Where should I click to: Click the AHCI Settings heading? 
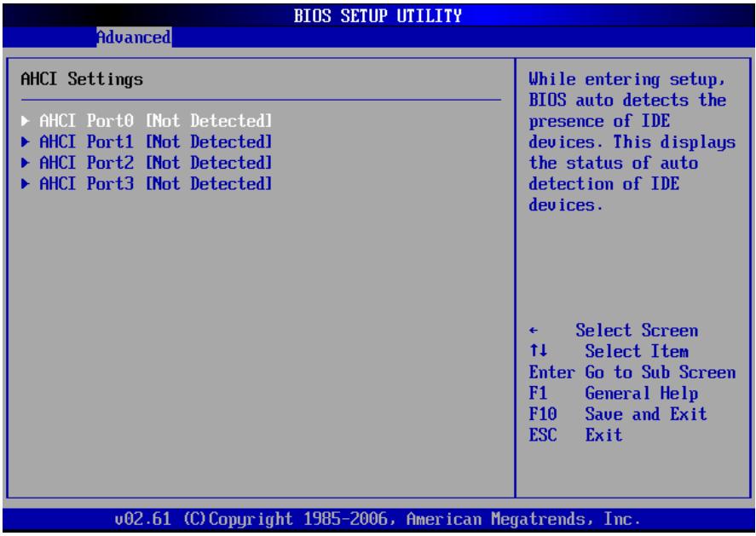click(x=82, y=79)
